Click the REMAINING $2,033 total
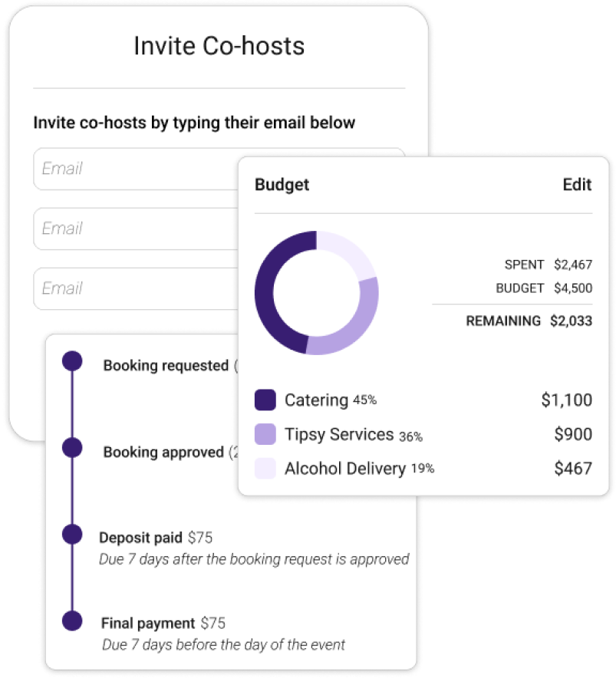616x678 pixels. (529, 321)
